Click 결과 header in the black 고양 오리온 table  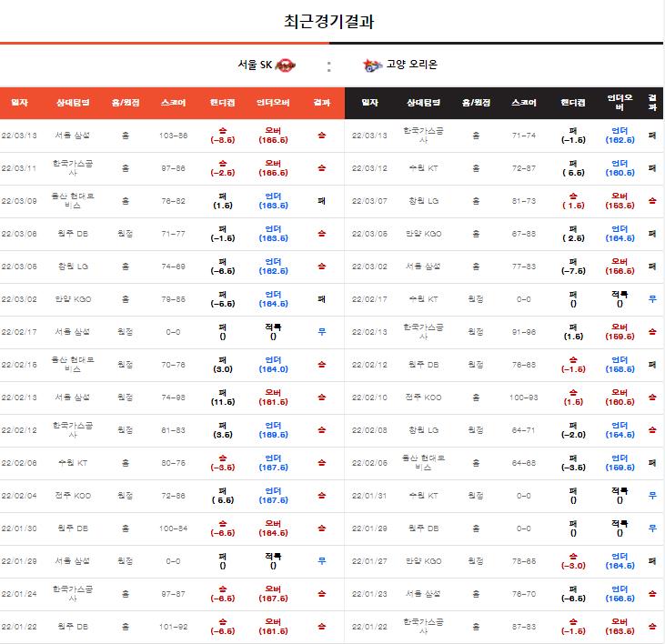coord(652,103)
